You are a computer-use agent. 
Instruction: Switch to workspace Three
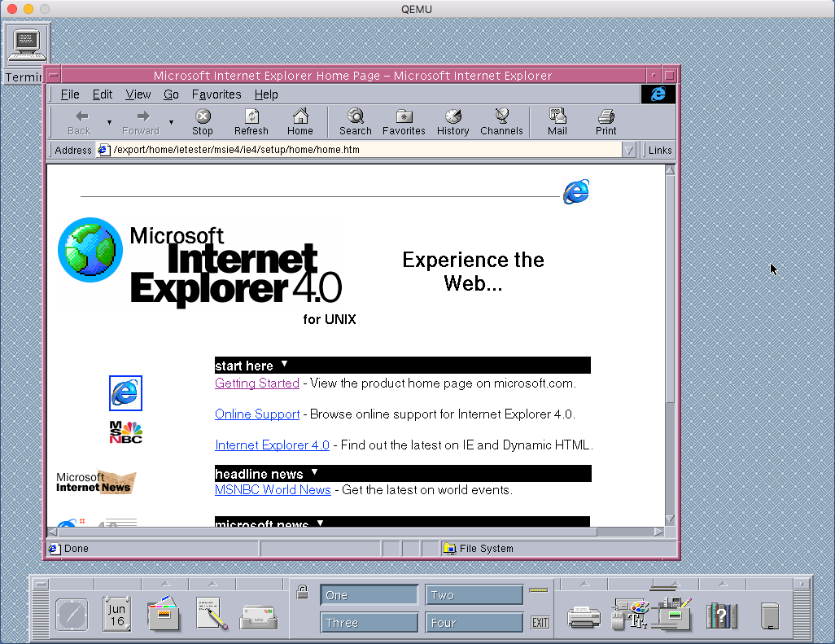(369, 623)
